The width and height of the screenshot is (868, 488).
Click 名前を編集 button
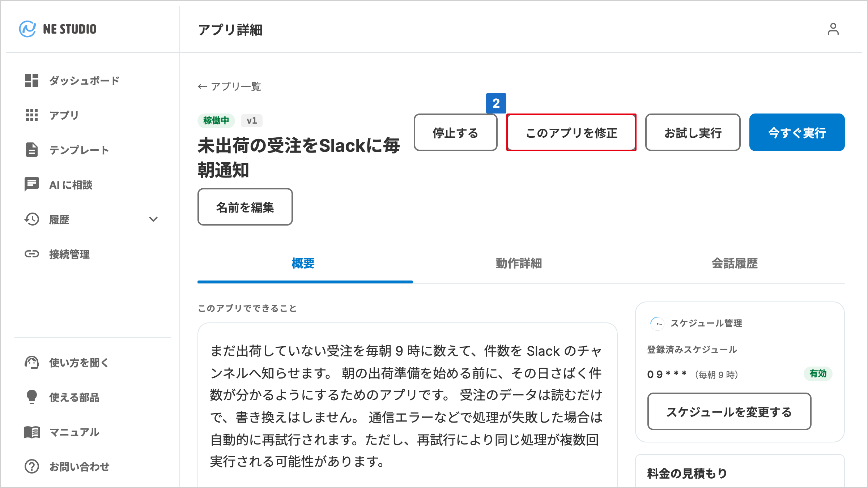click(x=245, y=207)
